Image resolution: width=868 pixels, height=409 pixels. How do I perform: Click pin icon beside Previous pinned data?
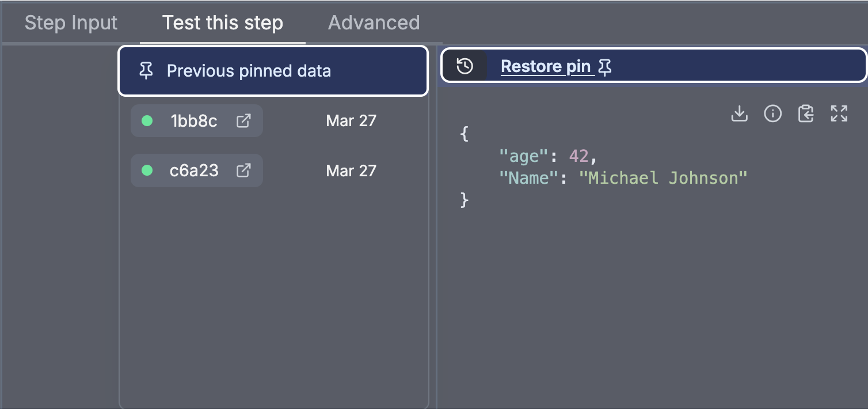click(x=146, y=71)
